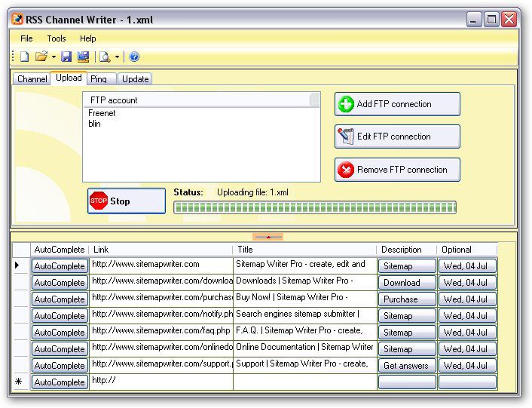Click the AutoComplete column header
Viewport: 532px width, 408px height.
point(60,250)
